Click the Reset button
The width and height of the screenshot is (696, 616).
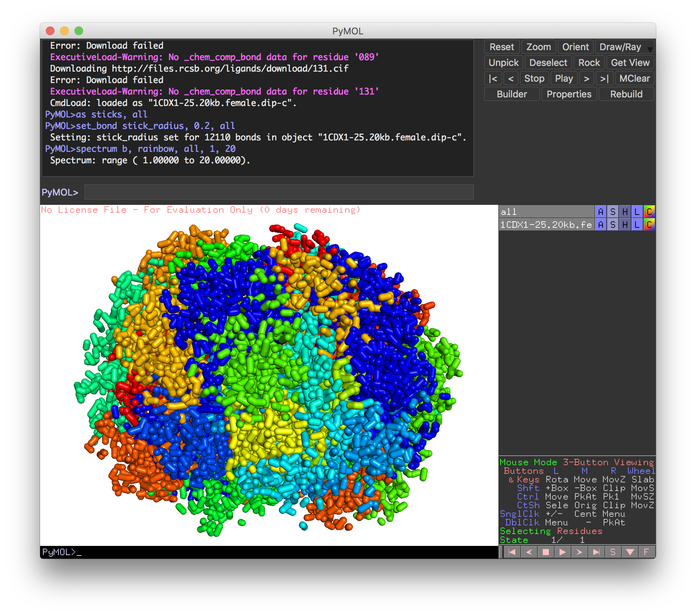[x=501, y=47]
